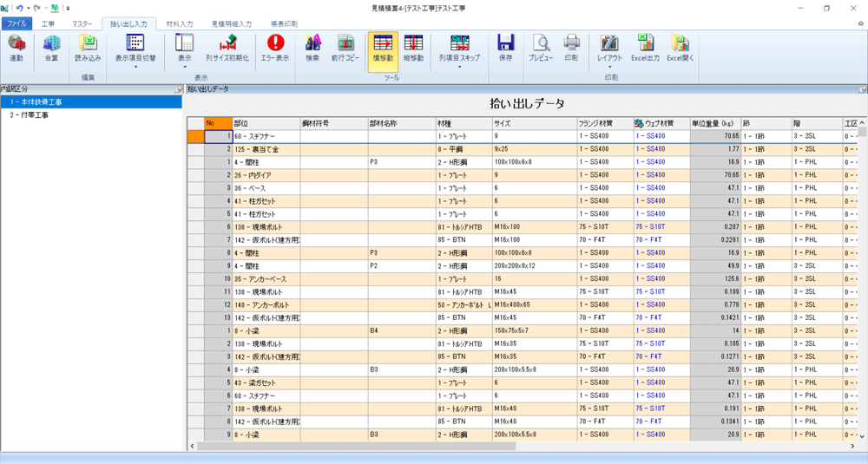Select 2 - 付帯工事 in the breakdown list

pos(30,114)
